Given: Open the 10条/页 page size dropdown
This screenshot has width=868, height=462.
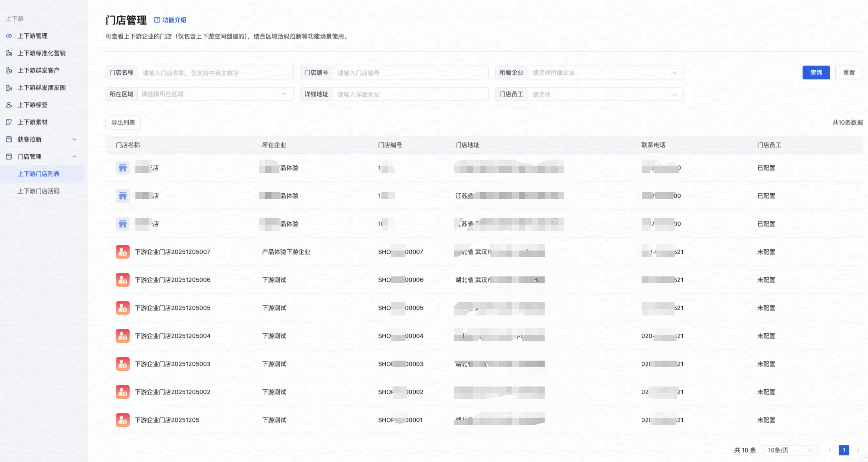Looking at the screenshot, I should click(790, 450).
